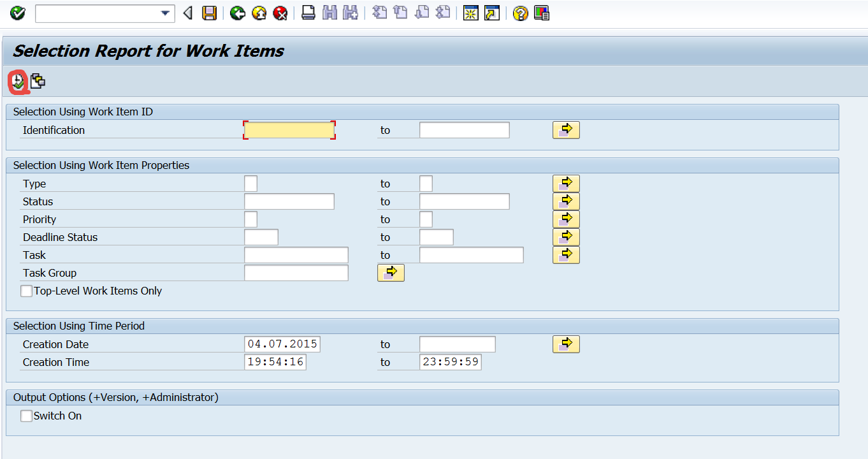Click the Creation Date field showing 04.07.2015
The height and width of the screenshot is (459, 868).
tap(282, 344)
